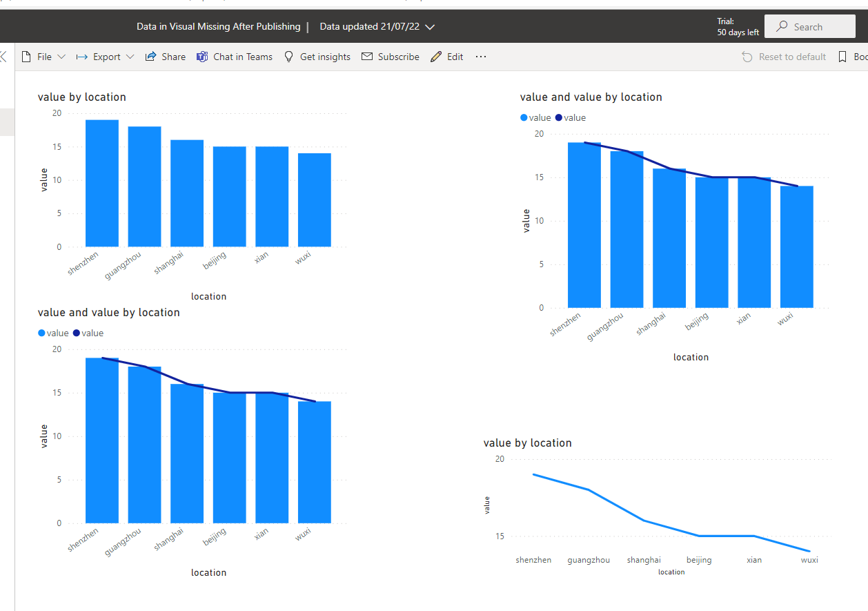Click the xian bar in top-right combo chart
This screenshot has height=611, width=868.
[x=754, y=242]
